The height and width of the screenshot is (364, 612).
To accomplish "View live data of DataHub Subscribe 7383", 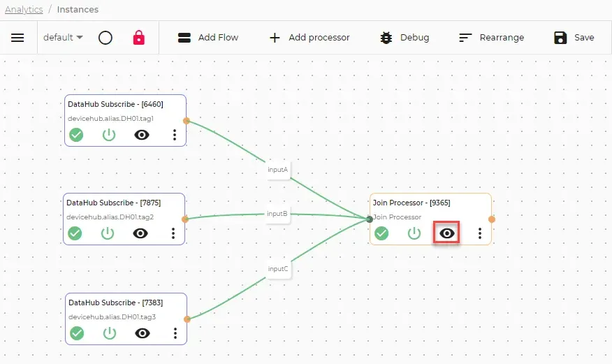I will click(143, 333).
